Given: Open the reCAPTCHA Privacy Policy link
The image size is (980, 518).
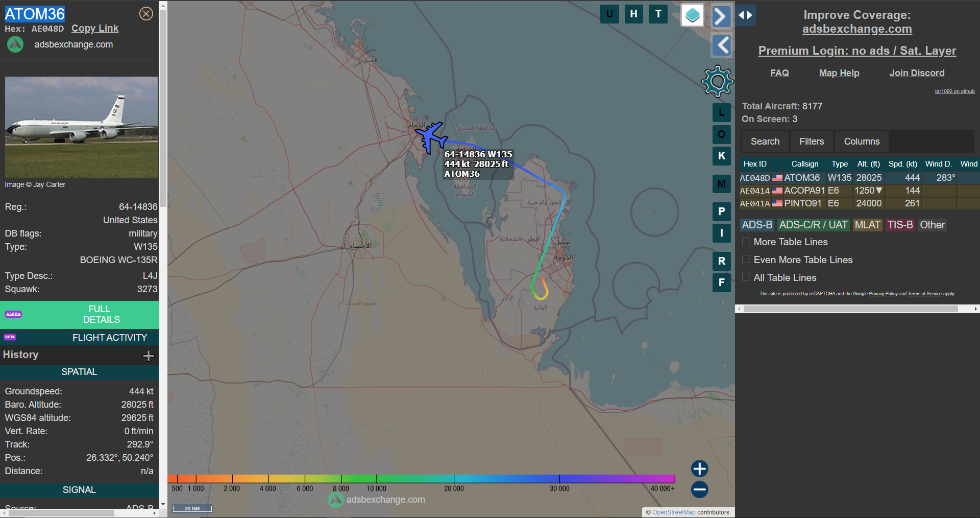Looking at the screenshot, I should (883, 294).
